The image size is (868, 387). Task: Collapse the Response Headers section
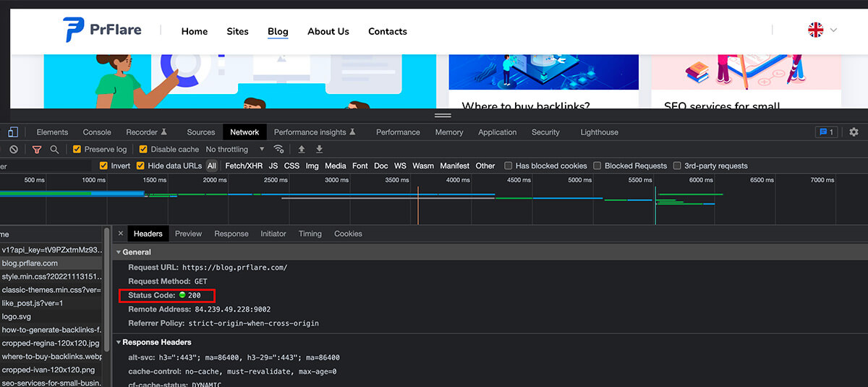[119, 342]
